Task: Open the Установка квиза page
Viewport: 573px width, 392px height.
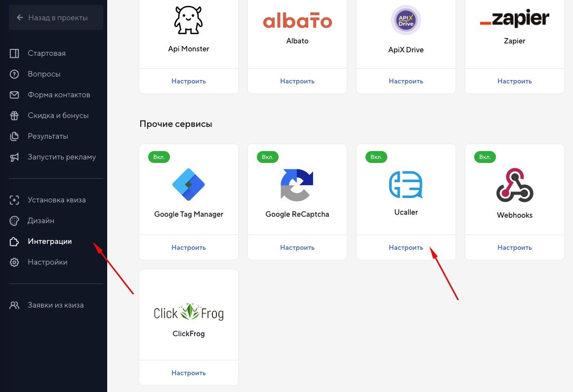Action: coord(56,200)
